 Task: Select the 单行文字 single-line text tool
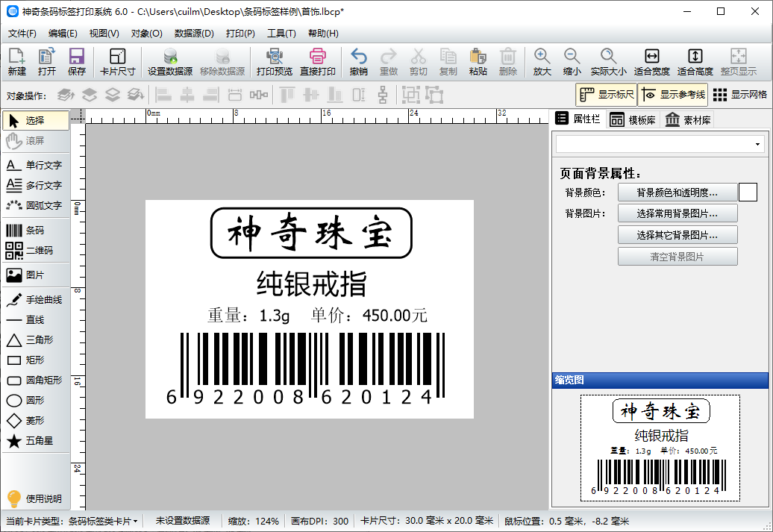coord(35,165)
